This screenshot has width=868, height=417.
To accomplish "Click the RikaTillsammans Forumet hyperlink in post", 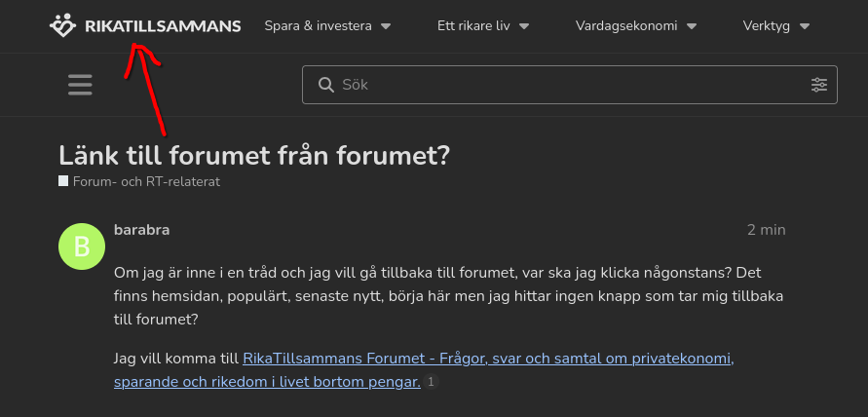I will pos(486,359).
